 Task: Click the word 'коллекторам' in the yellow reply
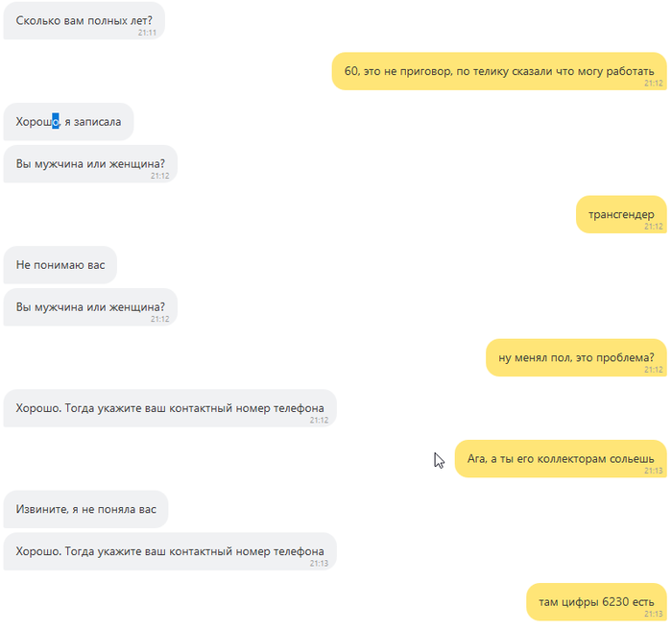[x=572, y=459]
